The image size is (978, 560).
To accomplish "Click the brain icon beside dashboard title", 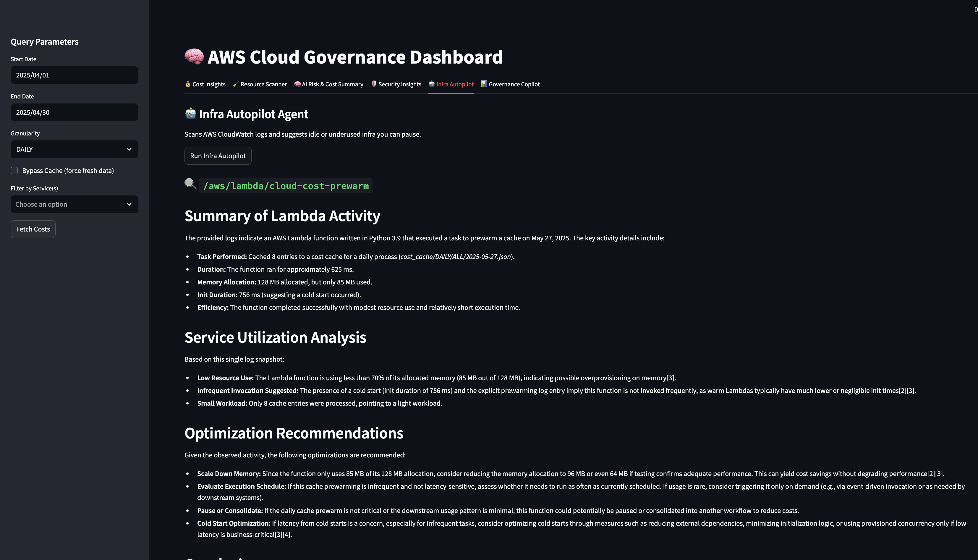I will (194, 56).
